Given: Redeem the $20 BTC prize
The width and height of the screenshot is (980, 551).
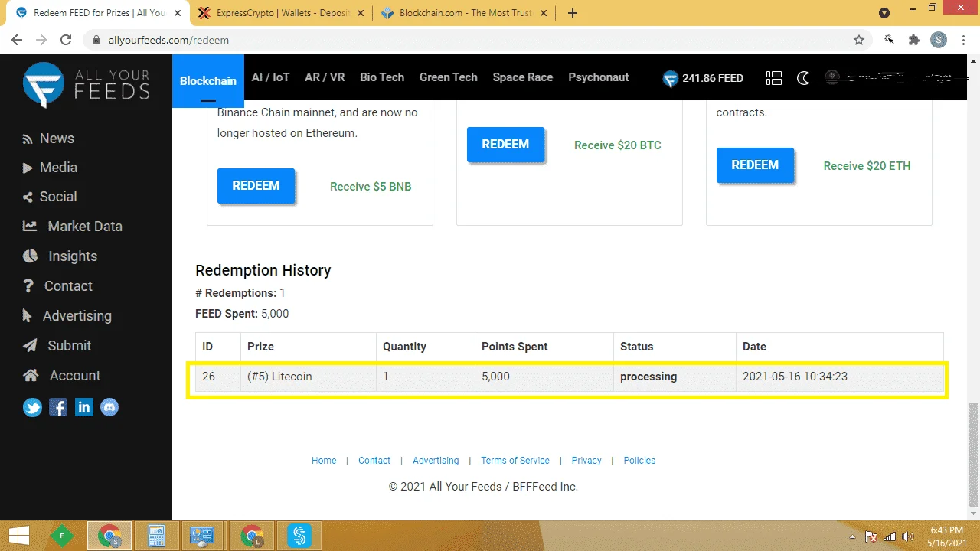Looking at the screenshot, I should click(505, 145).
